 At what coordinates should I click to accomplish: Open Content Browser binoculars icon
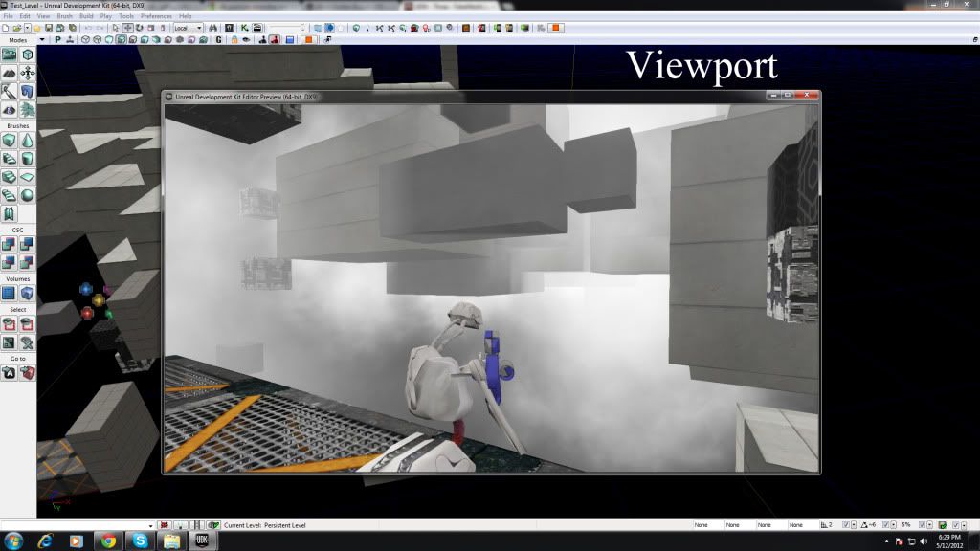coord(212,28)
